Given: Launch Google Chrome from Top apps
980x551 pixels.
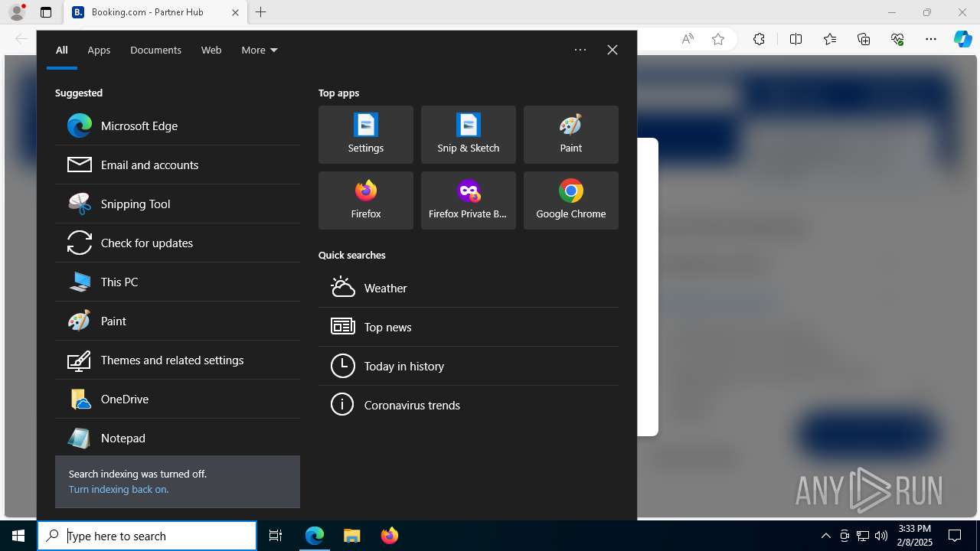Looking at the screenshot, I should pyautogui.click(x=571, y=201).
